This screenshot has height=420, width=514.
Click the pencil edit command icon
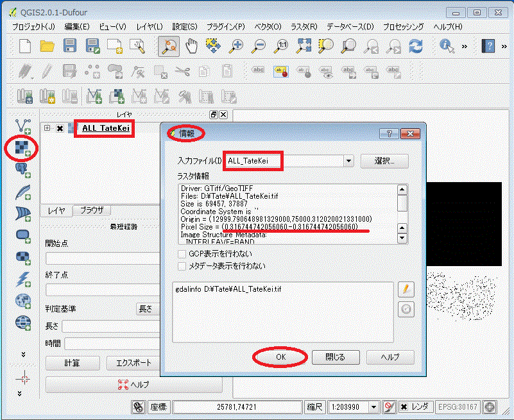[406, 290]
